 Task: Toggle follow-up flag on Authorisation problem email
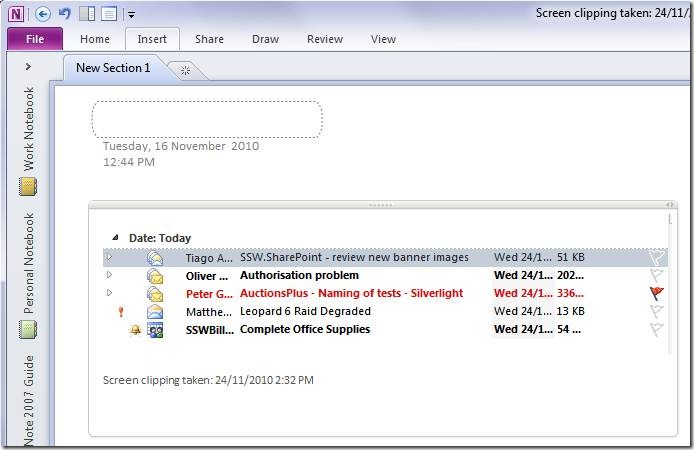tap(656, 276)
